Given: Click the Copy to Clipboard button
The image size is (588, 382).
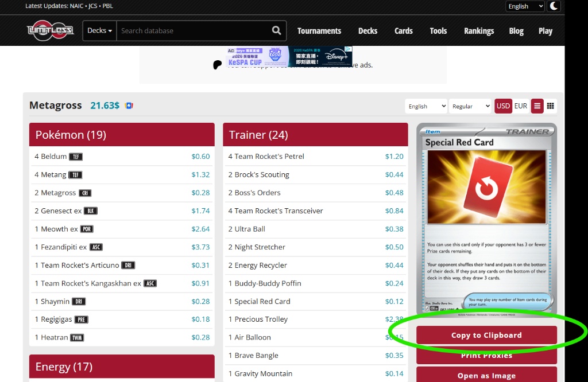Looking at the screenshot, I should coord(486,335).
